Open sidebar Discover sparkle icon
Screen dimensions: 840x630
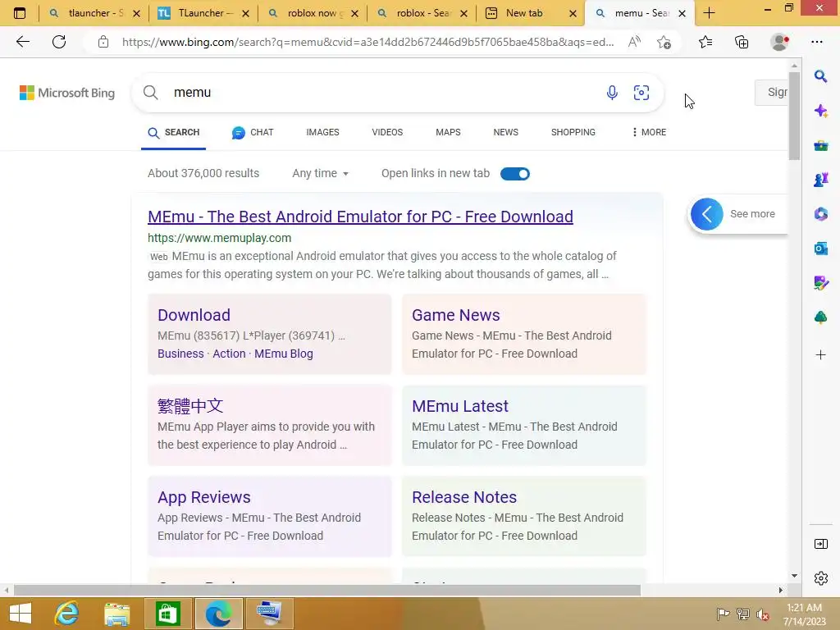(x=820, y=111)
